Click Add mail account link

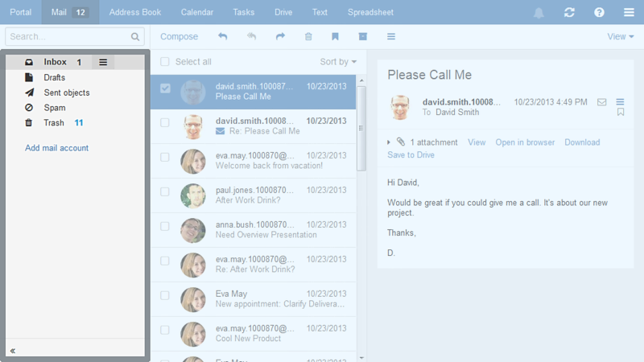coord(56,148)
